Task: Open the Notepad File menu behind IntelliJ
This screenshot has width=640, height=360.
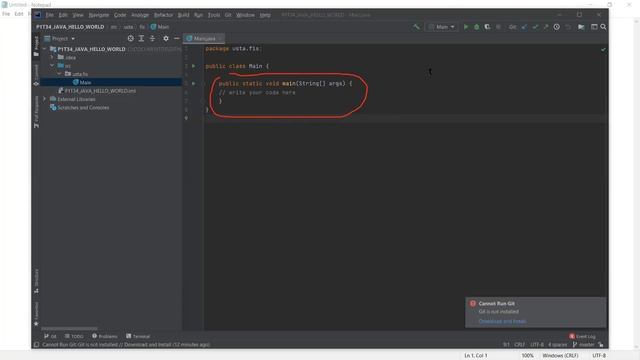Action: point(6,14)
